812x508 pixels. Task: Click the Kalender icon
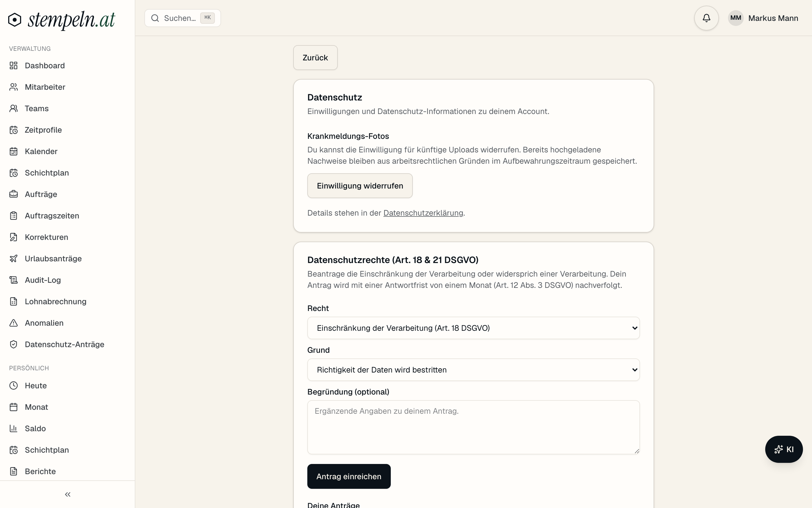tap(14, 152)
